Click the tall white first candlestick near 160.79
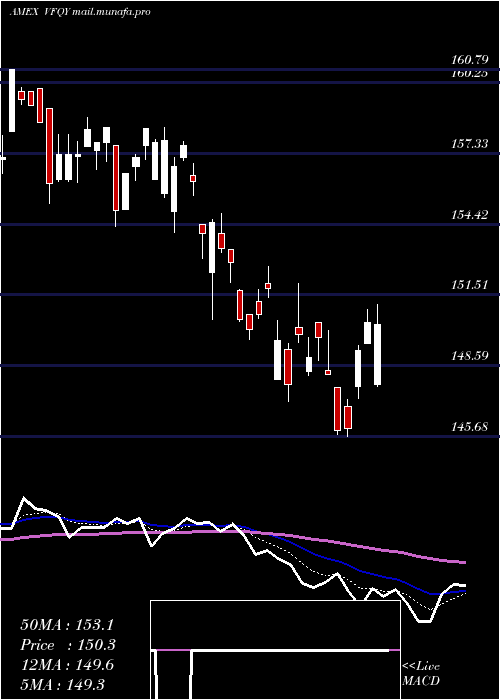 (x=12, y=100)
